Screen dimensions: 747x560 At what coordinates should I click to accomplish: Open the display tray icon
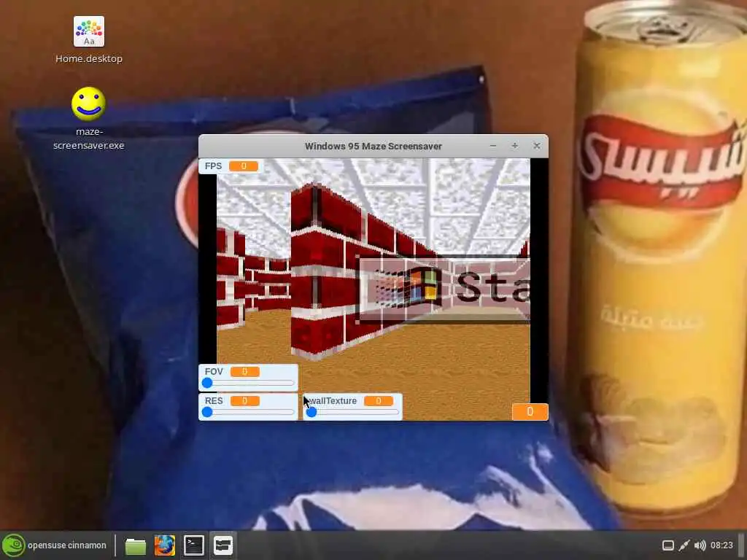pos(668,545)
